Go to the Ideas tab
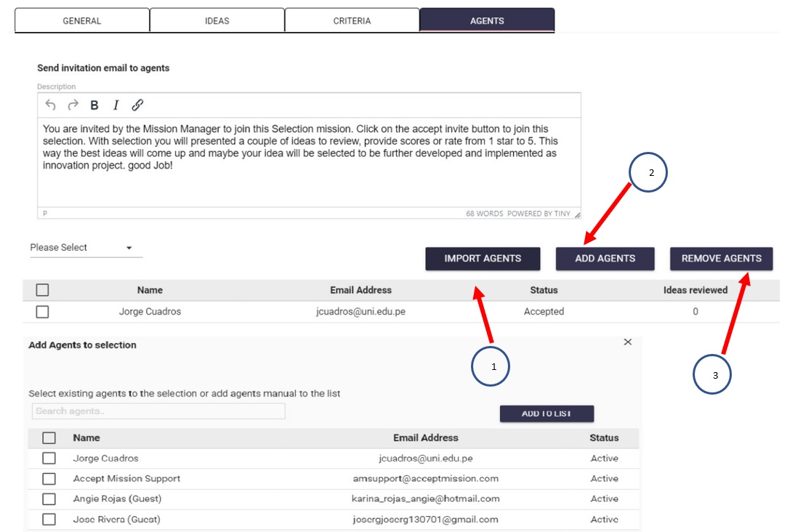 pos(217,21)
